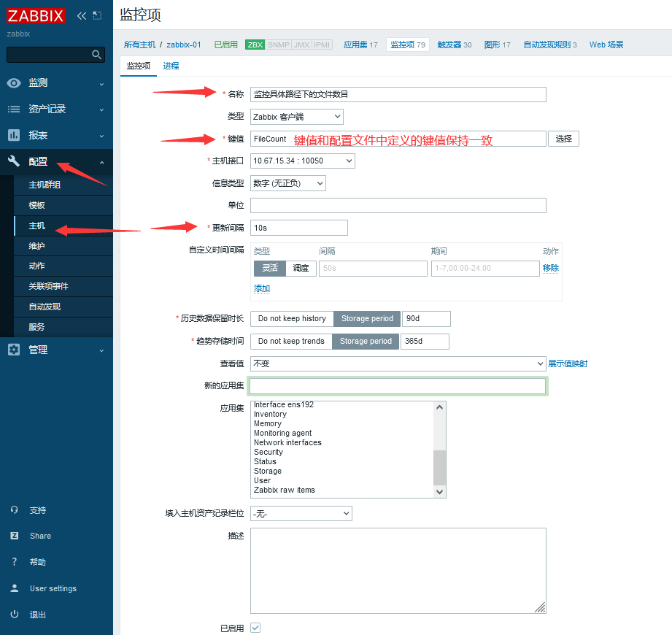Click the 支持 headset icon
Image resolution: width=672 pixels, height=635 pixels.
(x=14, y=509)
